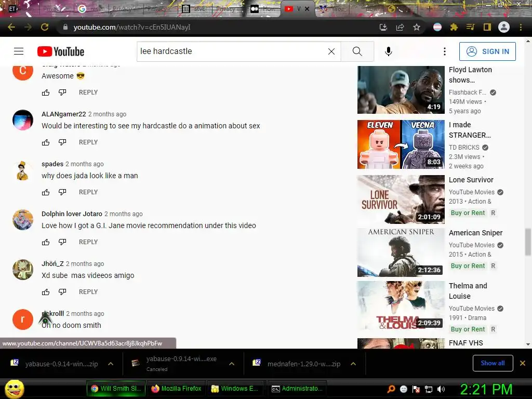The height and width of the screenshot is (399, 532).
Task: Click the youtube.com address bar
Action: pos(217,27)
